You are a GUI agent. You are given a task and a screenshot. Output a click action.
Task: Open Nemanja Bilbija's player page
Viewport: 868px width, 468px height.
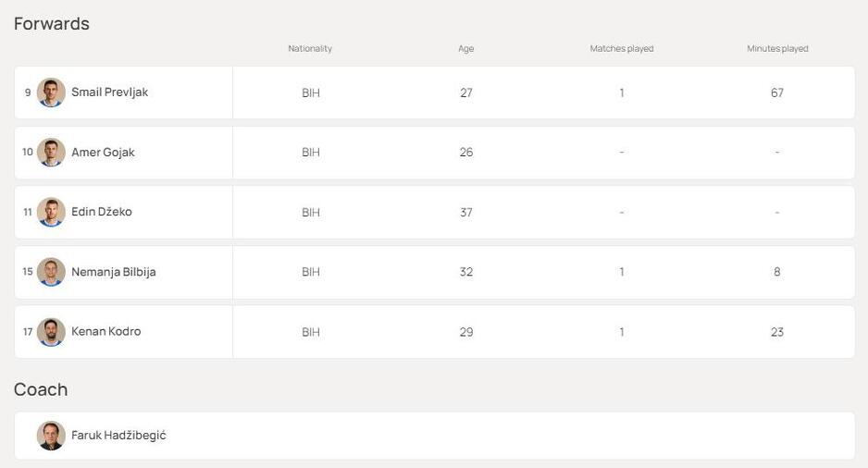(113, 272)
